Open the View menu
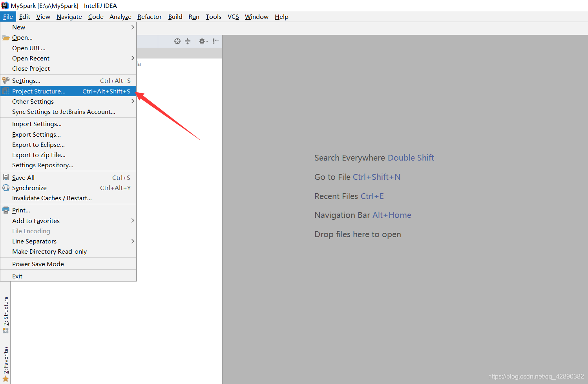Image resolution: width=588 pixels, height=384 pixels. pyautogui.click(x=43, y=16)
